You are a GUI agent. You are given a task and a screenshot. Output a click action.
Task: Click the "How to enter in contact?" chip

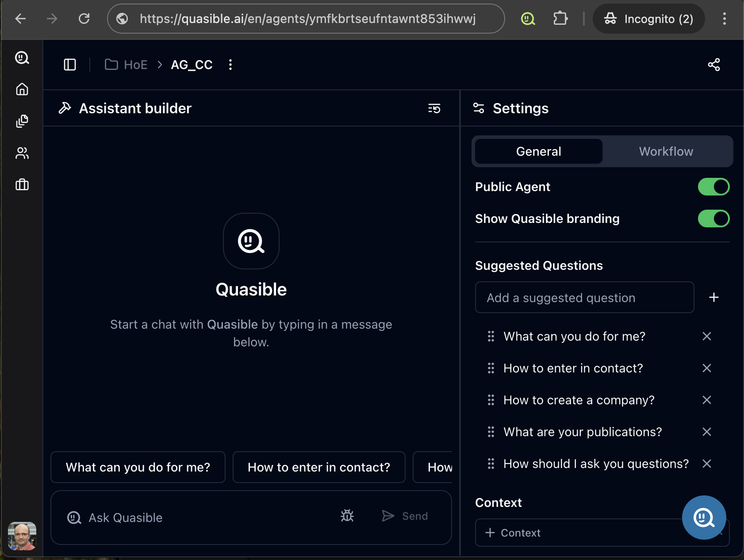318,467
